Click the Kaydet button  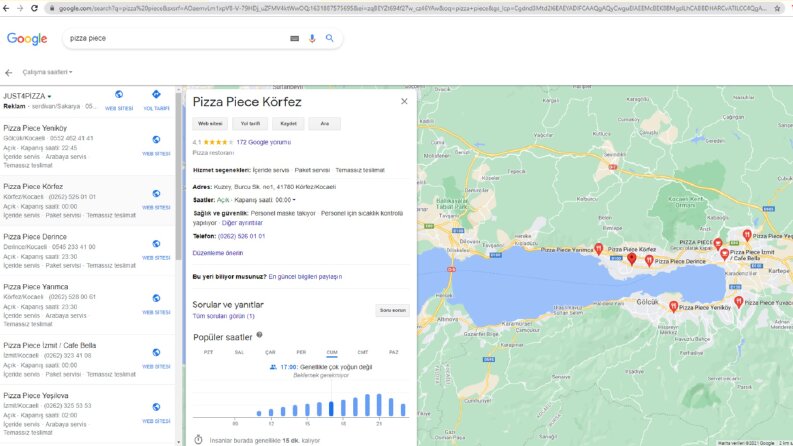coord(288,124)
